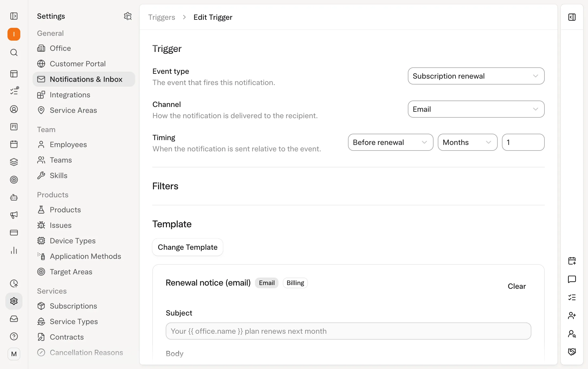
Task: Click the Email tag on template
Action: 267,283
